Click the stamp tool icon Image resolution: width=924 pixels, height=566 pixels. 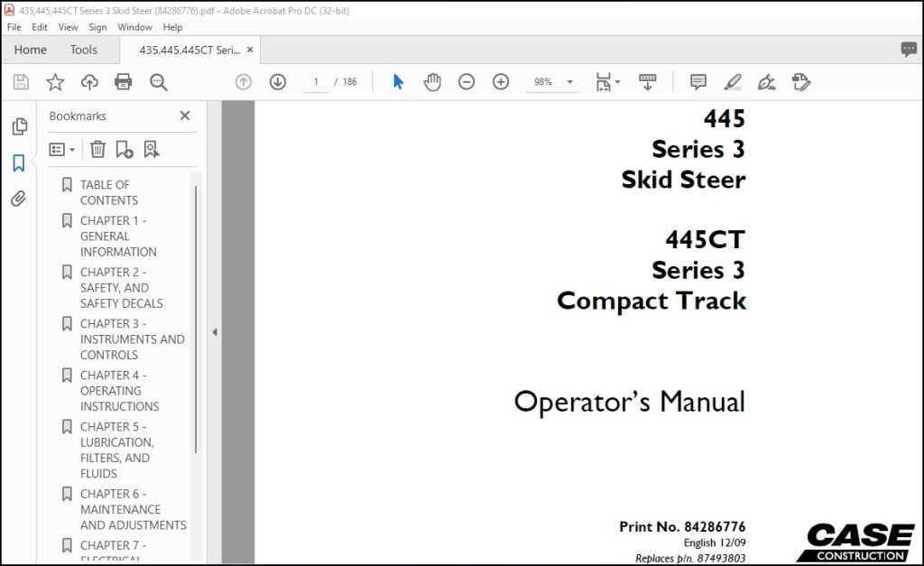[x=801, y=82]
